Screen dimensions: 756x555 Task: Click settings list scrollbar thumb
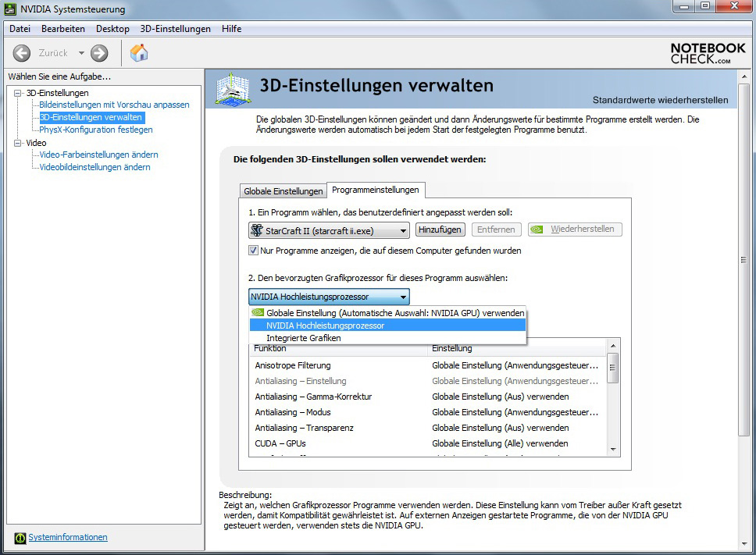(x=613, y=368)
